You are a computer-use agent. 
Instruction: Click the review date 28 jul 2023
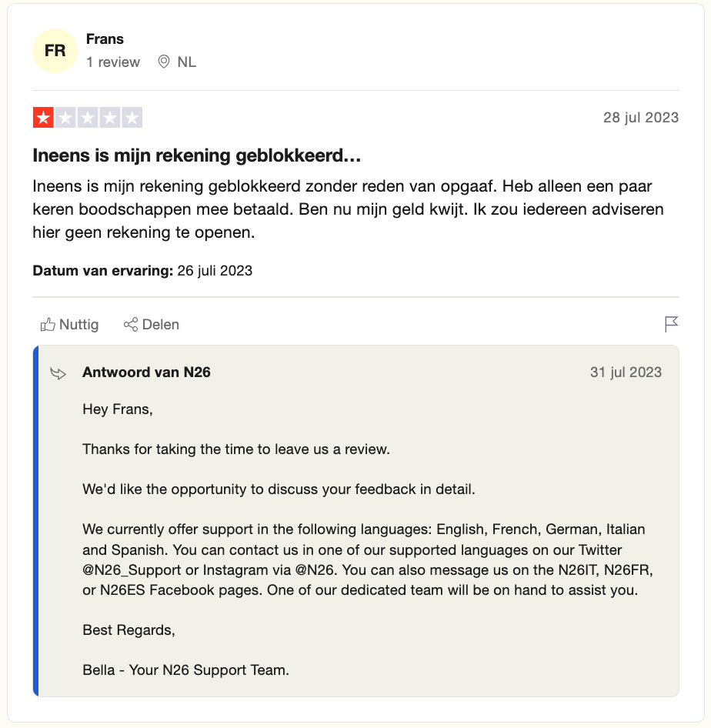641,118
